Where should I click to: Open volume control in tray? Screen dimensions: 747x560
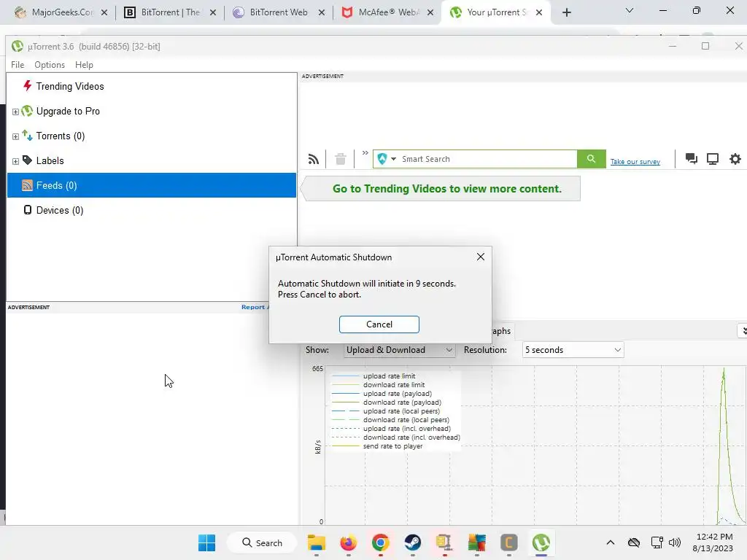click(x=675, y=542)
